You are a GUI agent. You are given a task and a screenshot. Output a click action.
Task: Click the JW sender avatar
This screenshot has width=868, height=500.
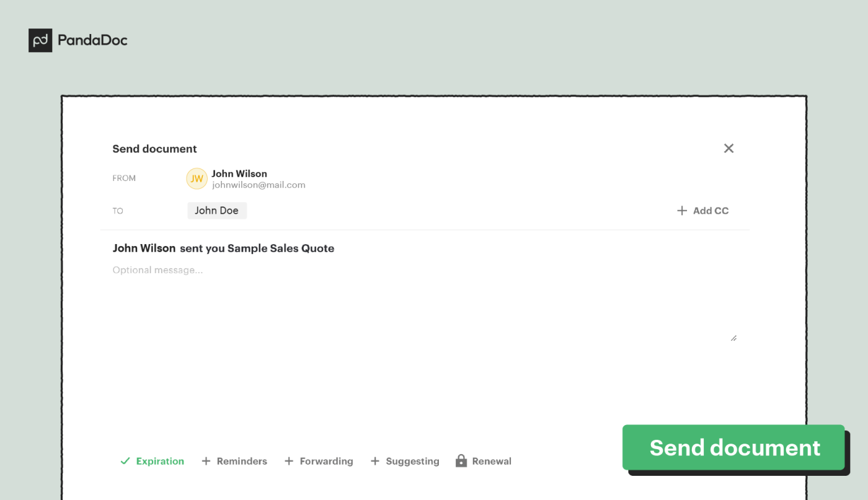[197, 178]
